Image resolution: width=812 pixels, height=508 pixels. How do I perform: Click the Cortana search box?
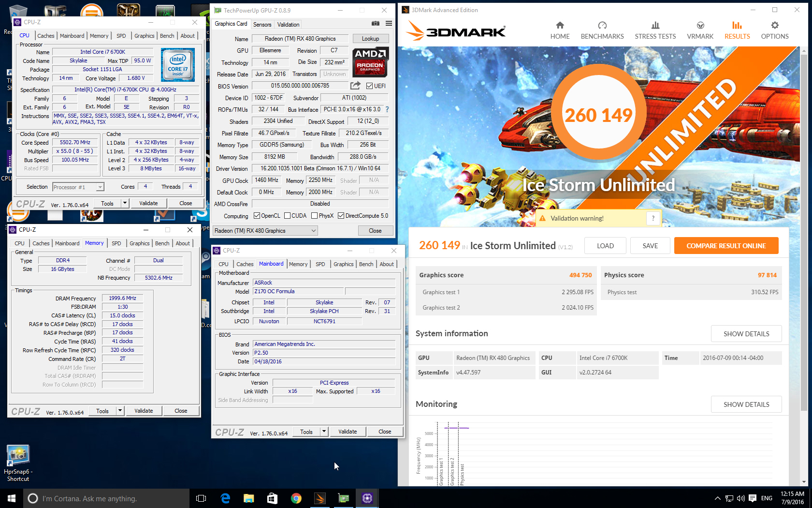pos(106,498)
